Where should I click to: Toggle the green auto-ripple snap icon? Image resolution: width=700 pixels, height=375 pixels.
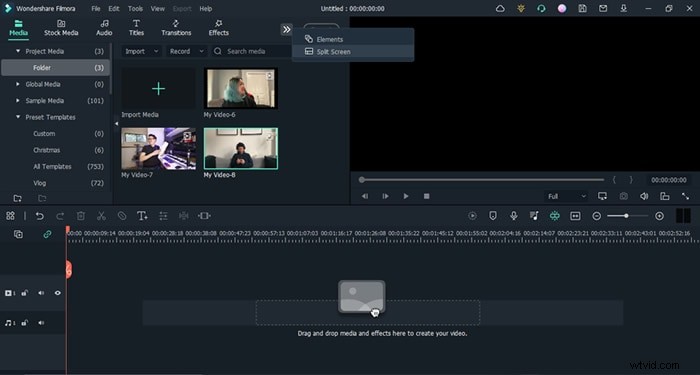tap(554, 216)
